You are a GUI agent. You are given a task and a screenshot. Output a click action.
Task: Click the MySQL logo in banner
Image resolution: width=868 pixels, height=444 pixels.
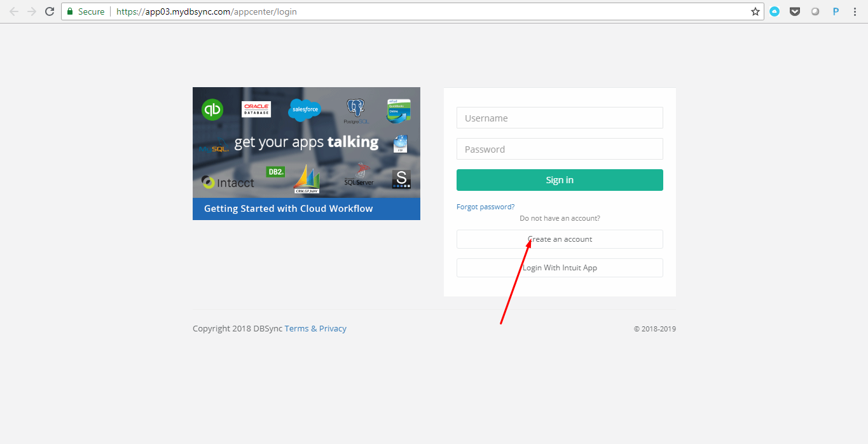213,146
